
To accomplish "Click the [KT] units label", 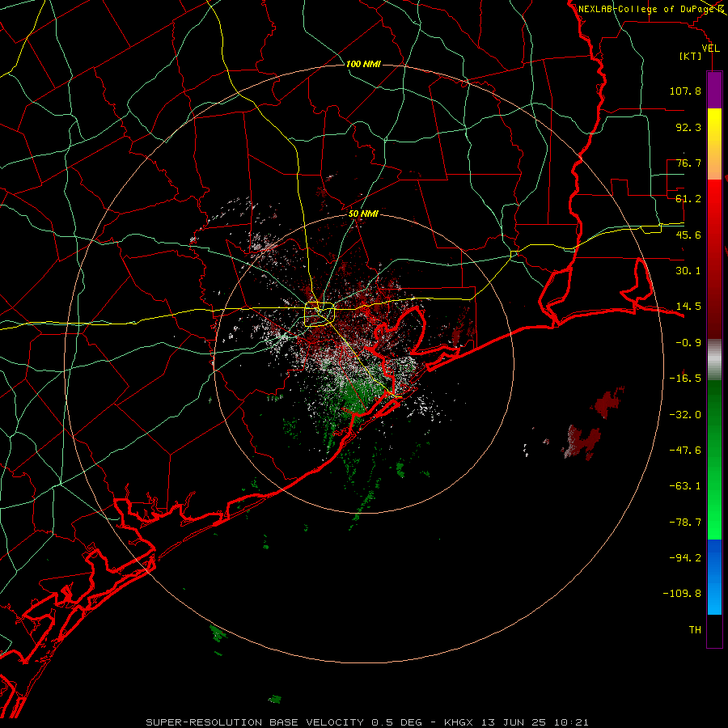I will 690,56.
